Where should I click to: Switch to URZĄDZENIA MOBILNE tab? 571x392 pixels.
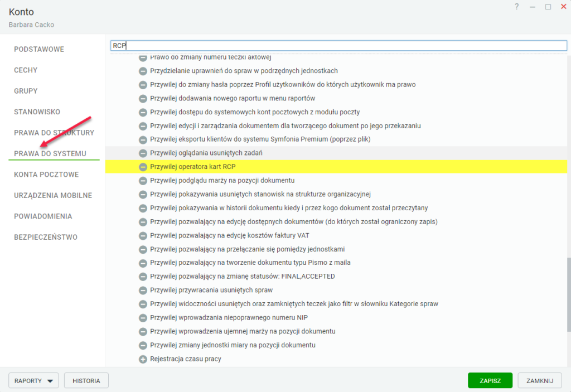click(x=53, y=195)
